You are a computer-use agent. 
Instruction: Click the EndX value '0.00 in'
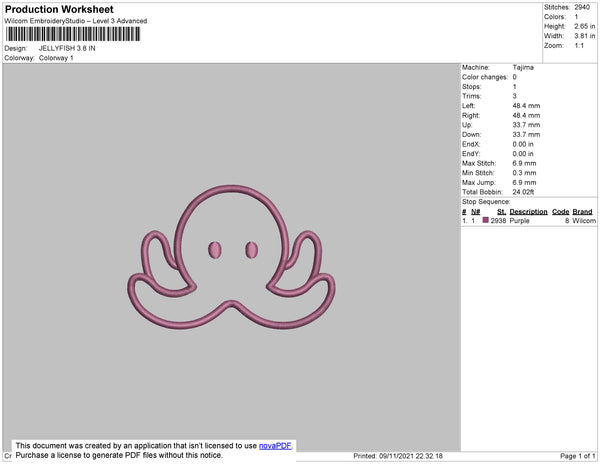[x=523, y=144]
